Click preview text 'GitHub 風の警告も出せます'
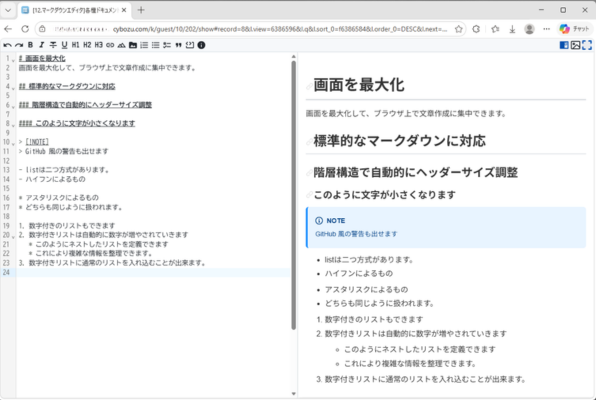600x400 pixels. pos(356,234)
